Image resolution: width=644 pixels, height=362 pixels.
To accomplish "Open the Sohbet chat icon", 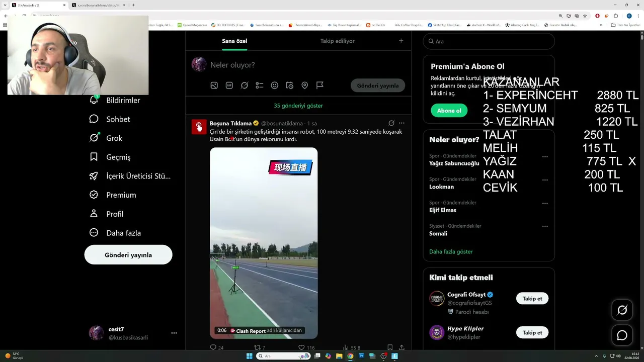I will point(94,119).
